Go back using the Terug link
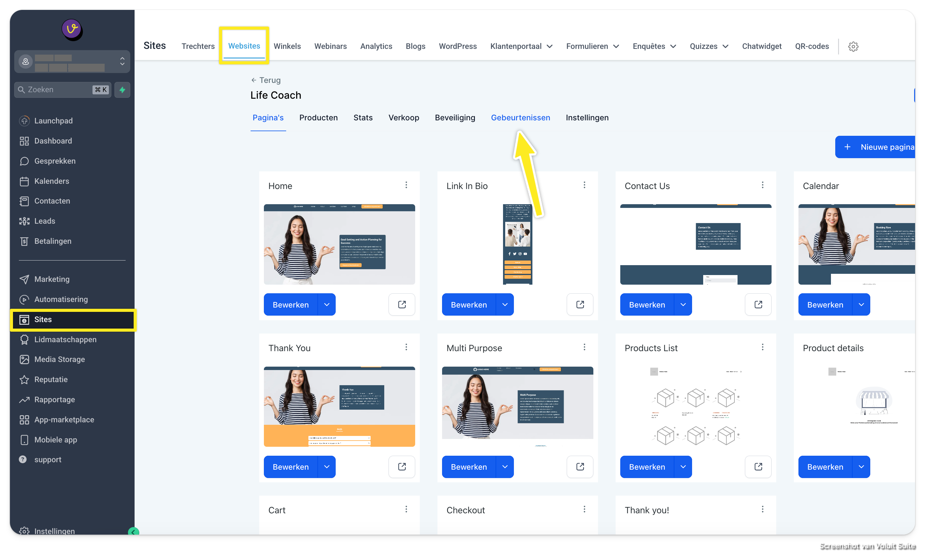Screen dimensions: 925x560 click(266, 80)
